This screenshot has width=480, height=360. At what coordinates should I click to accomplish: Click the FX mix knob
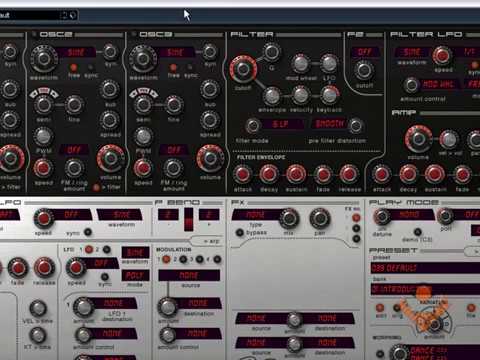(289, 219)
